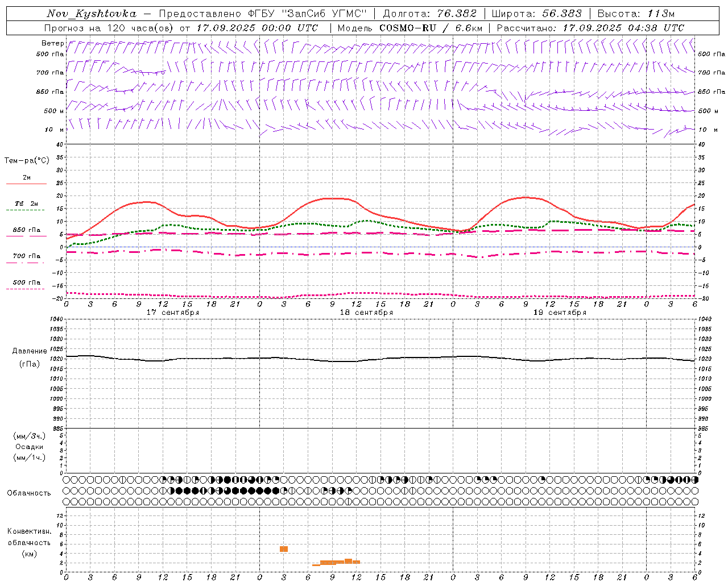Click the Осадки panel label
The height and width of the screenshot is (582, 728).
point(30,447)
